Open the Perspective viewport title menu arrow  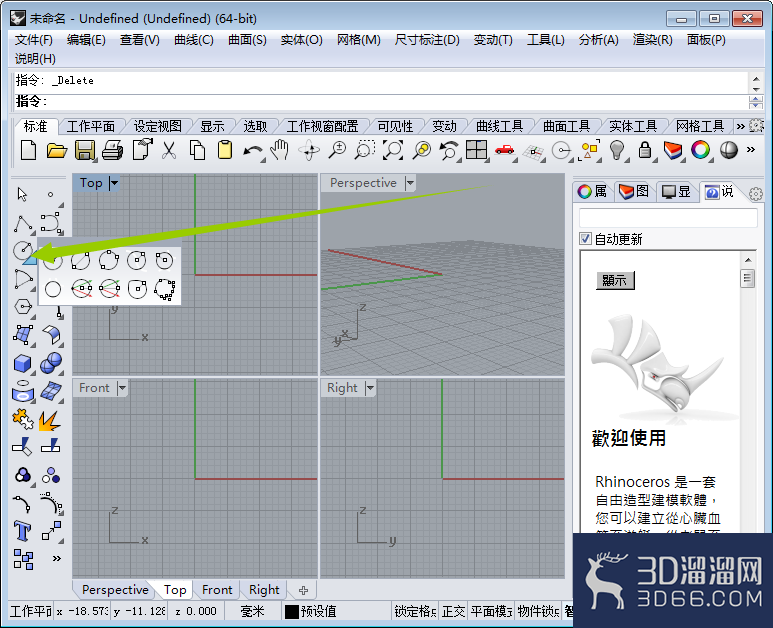(x=410, y=183)
